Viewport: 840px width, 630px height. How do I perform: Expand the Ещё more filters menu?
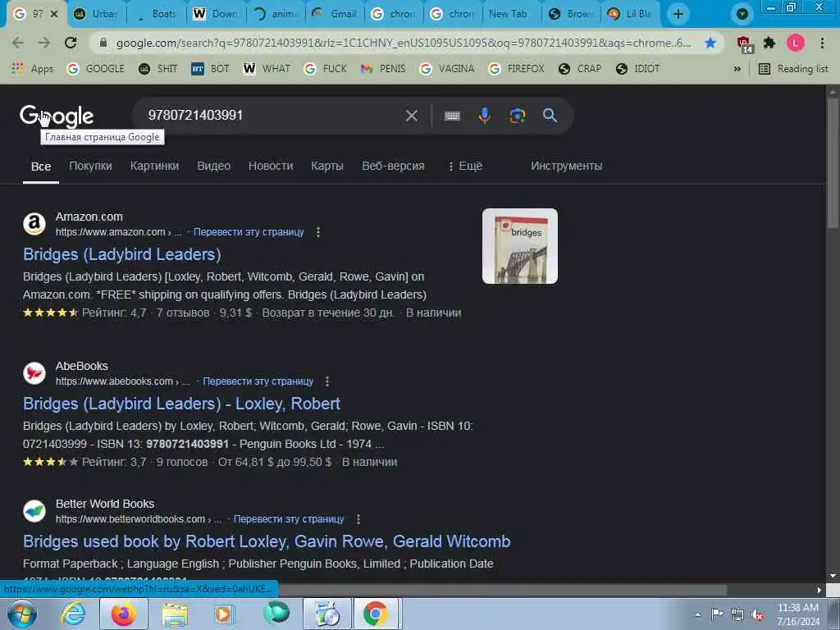point(465,166)
